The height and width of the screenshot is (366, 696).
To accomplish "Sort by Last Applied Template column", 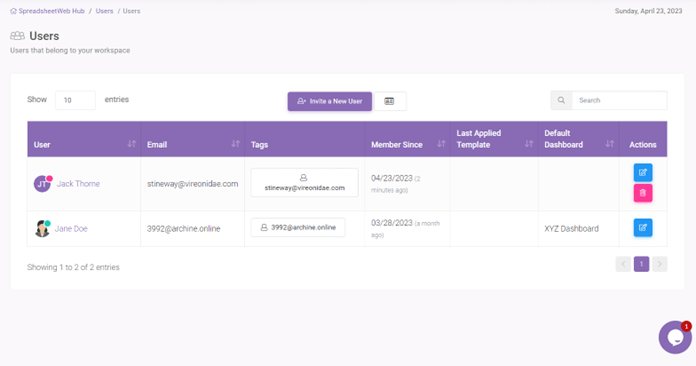I will point(529,143).
